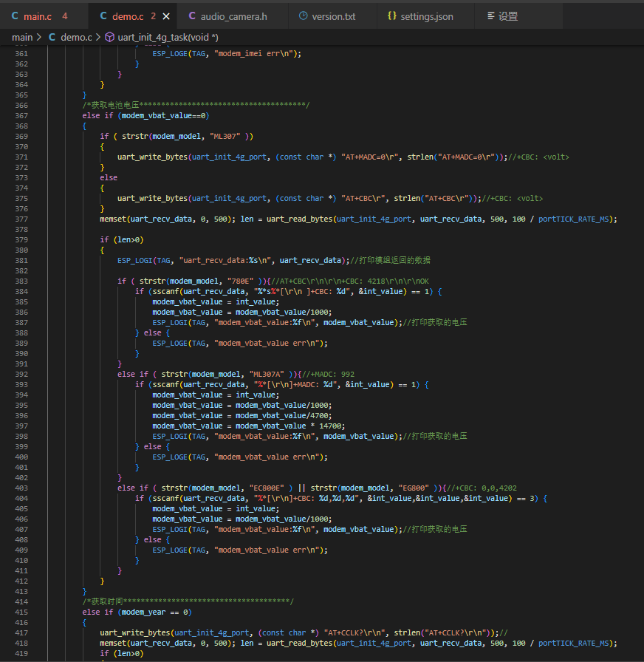Click the "EG800" string literal
This screenshot has height=662, width=644.
click(414, 488)
